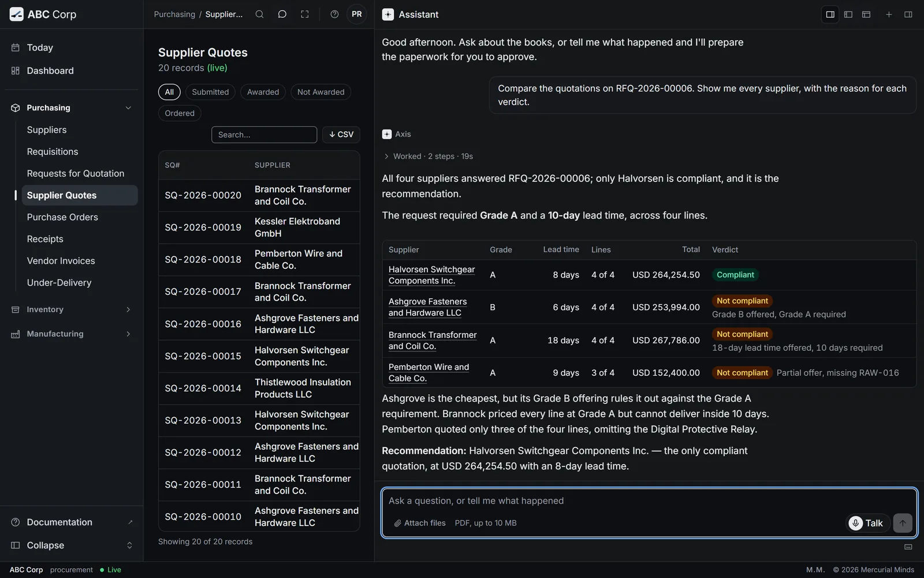Expand the Inventory section

point(72,310)
